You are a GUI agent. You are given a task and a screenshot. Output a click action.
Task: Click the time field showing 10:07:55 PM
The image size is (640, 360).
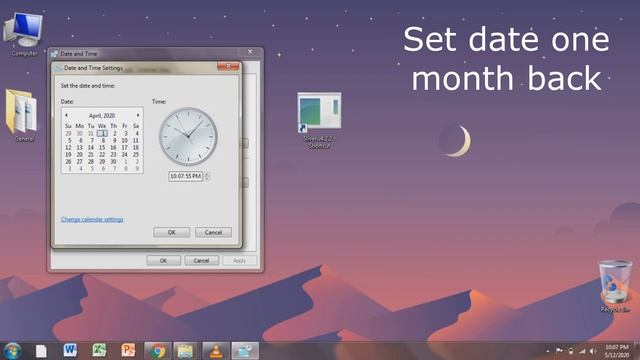(186, 176)
